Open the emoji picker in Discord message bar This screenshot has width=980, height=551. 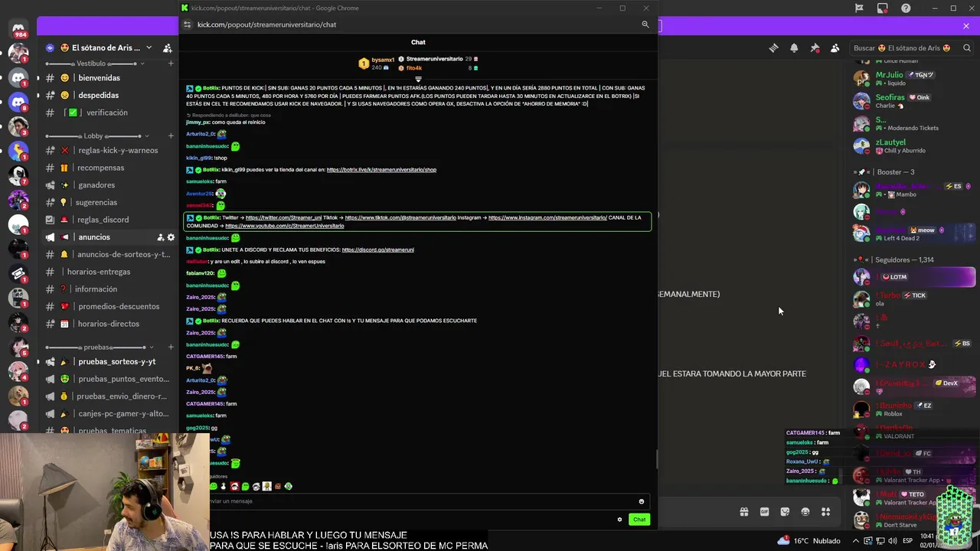pos(805,512)
